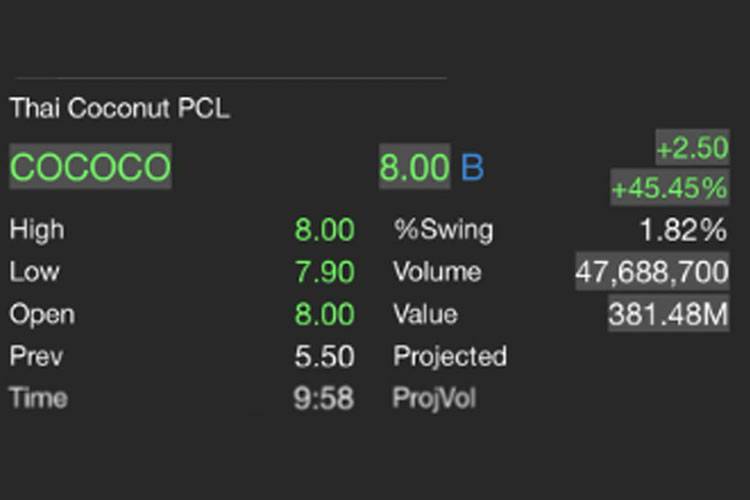750x500 pixels.
Task: Click the blue B currency indicator
Action: (x=472, y=168)
